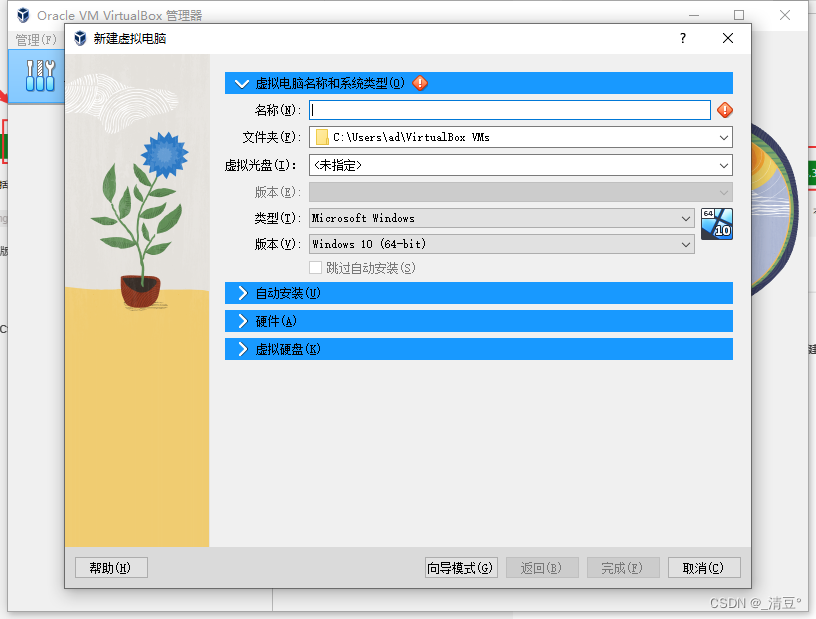Click the VirtualBox logo in manager title bar

coord(23,15)
